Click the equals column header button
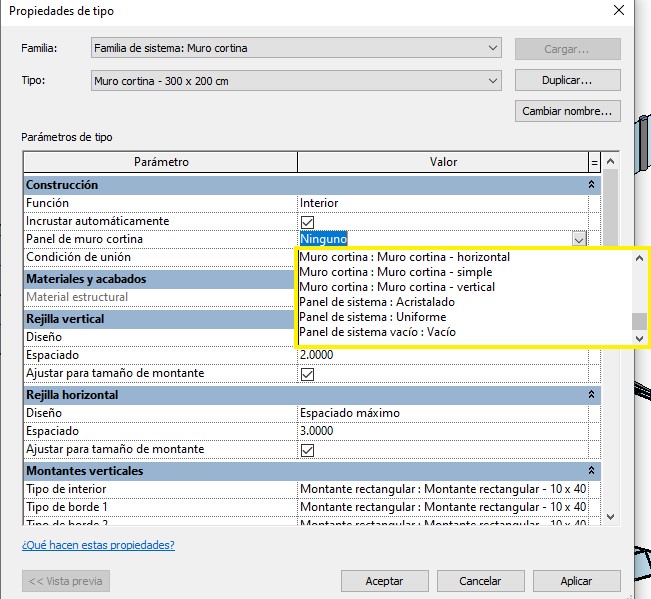 [x=595, y=162]
